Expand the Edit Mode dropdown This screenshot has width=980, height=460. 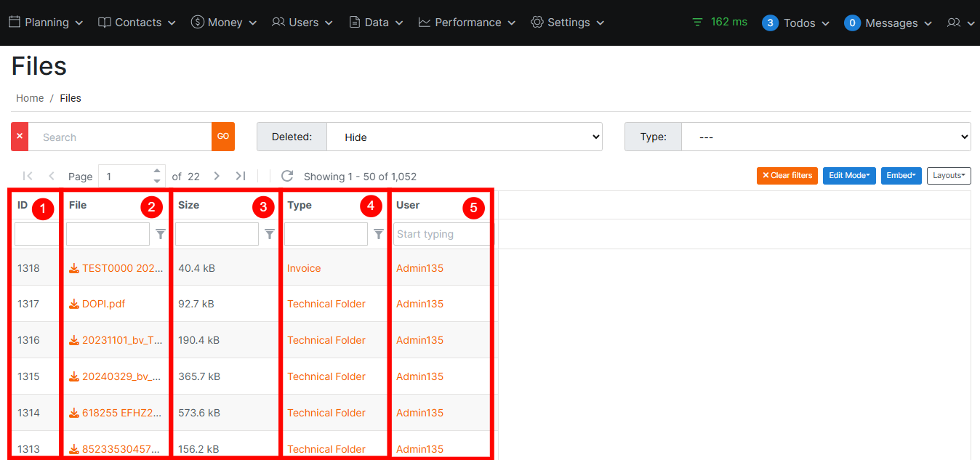[849, 176]
